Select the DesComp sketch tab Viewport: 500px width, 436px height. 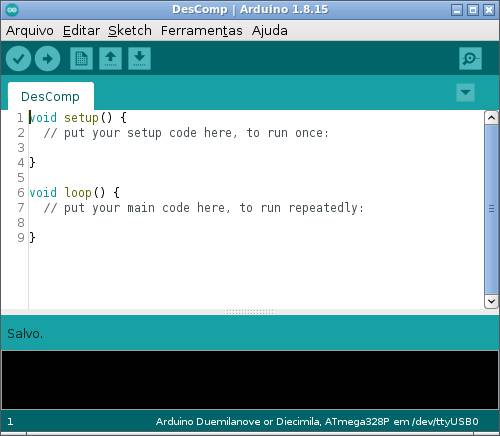pyautogui.click(x=51, y=96)
